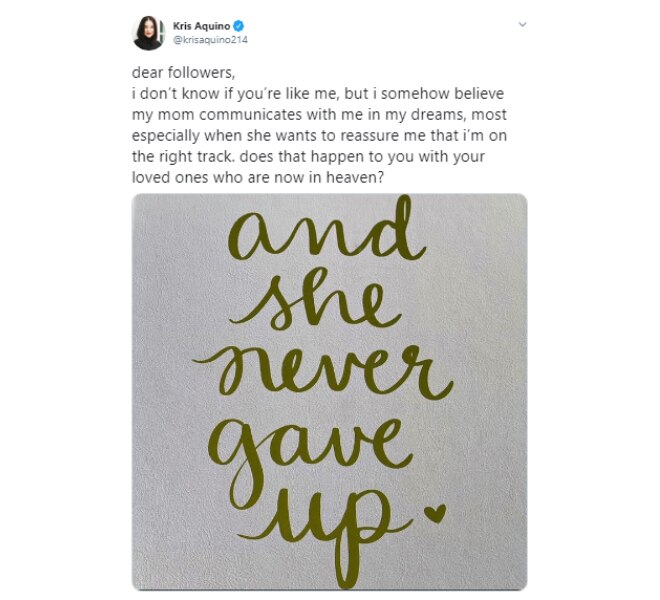Click the calligraphy word "she" in the image
Screen dimensions: 660x600
(316, 300)
